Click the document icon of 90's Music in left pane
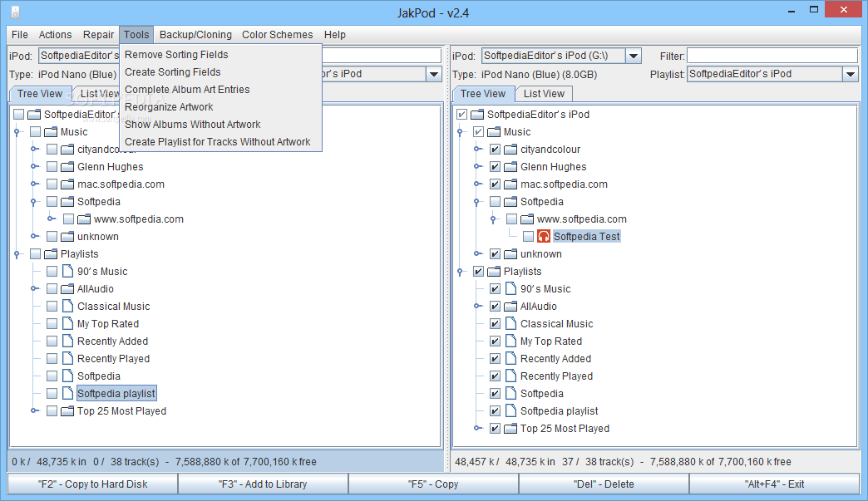 click(x=67, y=272)
